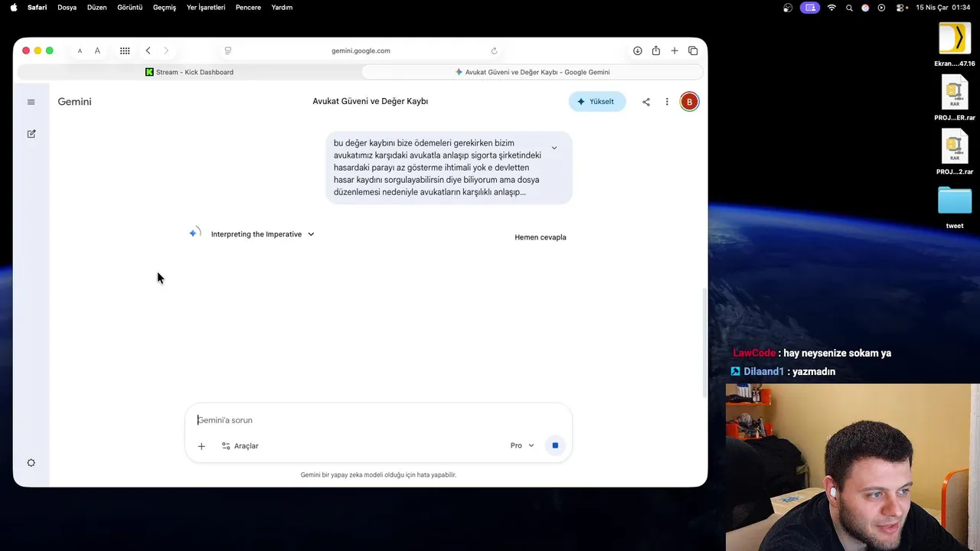
Task: Open the Yardım menu
Action: coord(282,8)
